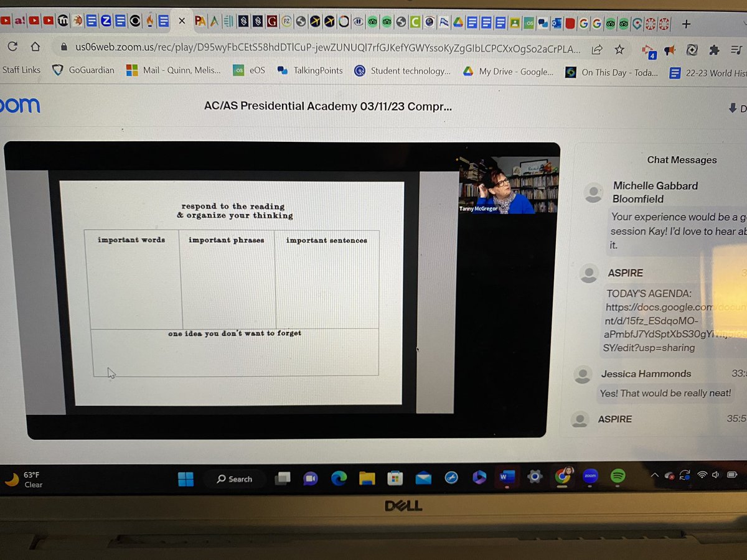View site info lock icon
Screen dimensions: 747x560
pos(63,47)
